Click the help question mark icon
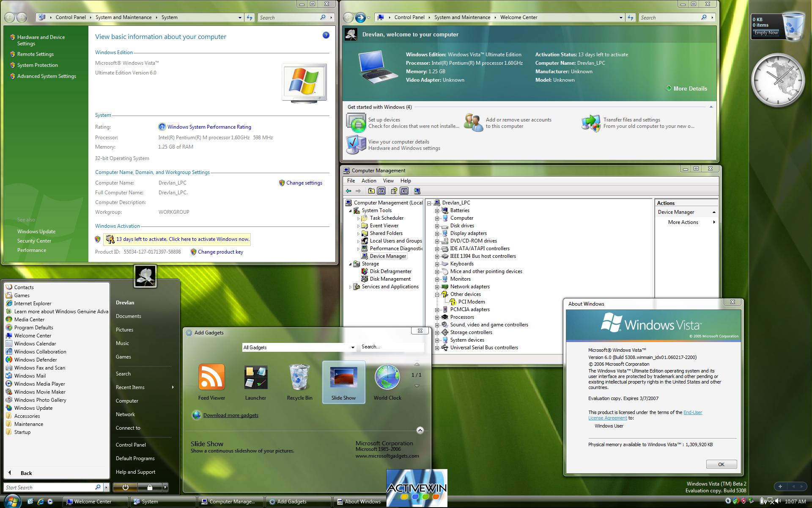The width and height of the screenshot is (812, 508). tap(326, 35)
